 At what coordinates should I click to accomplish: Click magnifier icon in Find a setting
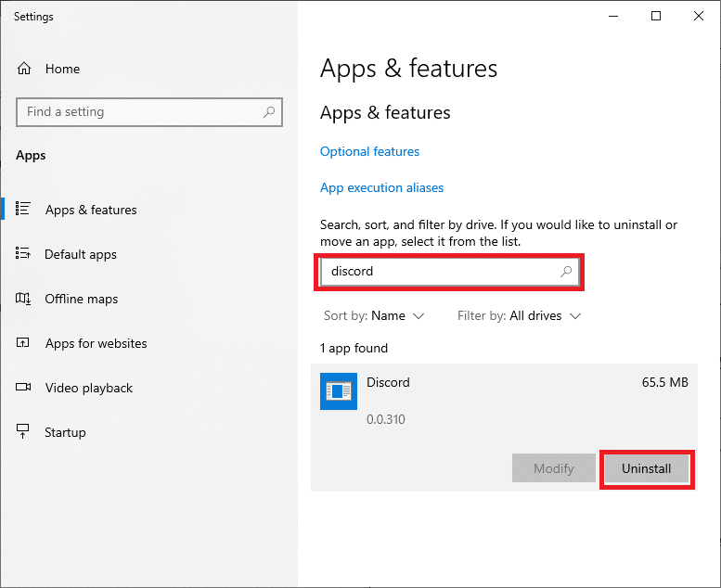(x=269, y=112)
